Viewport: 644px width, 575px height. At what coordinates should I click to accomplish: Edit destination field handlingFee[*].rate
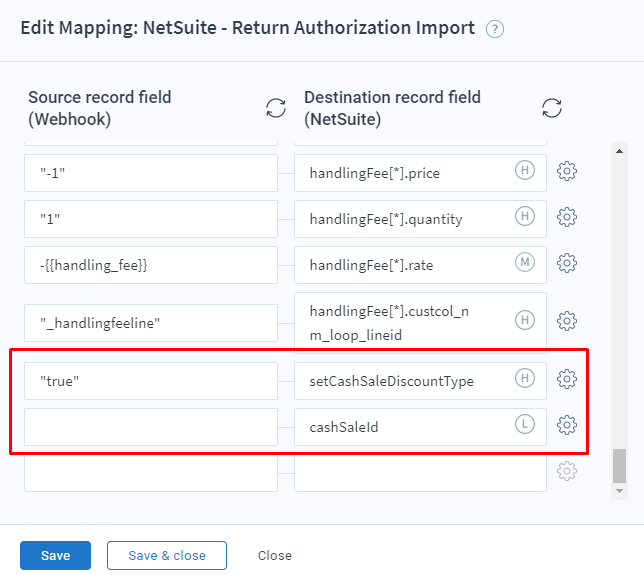[420, 265]
